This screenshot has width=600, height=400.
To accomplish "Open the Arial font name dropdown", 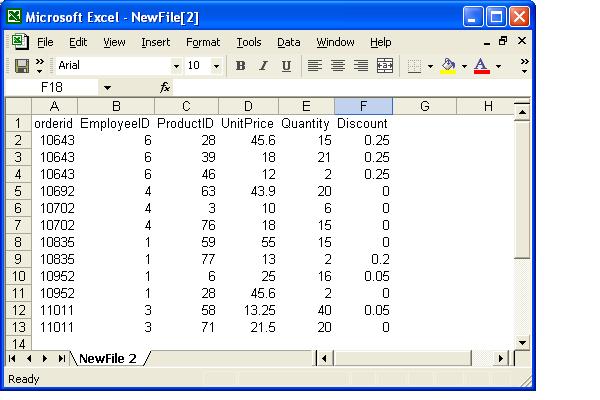I will tap(176, 66).
